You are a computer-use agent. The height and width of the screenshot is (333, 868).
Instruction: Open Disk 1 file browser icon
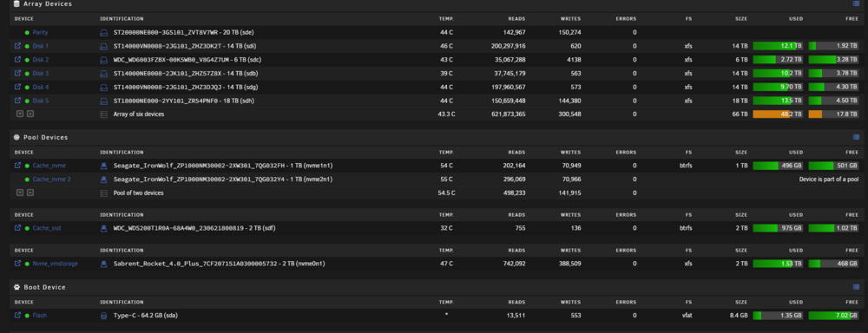click(x=17, y=46)
